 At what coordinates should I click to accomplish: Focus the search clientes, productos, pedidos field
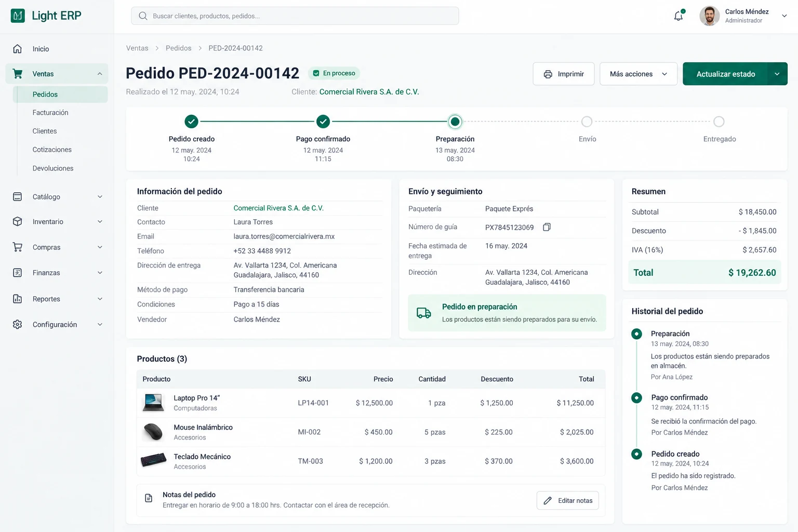pos(295,16)
